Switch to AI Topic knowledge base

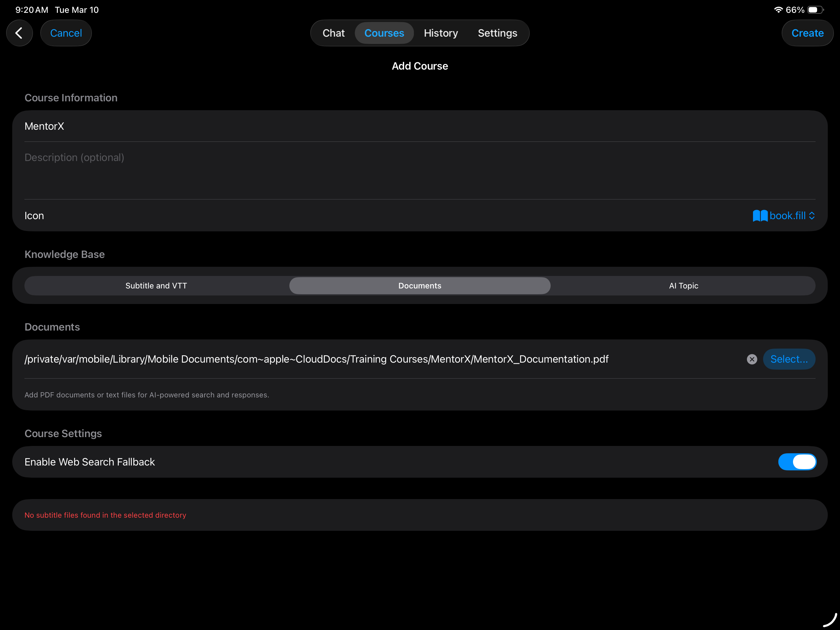(x=683, y=286)
